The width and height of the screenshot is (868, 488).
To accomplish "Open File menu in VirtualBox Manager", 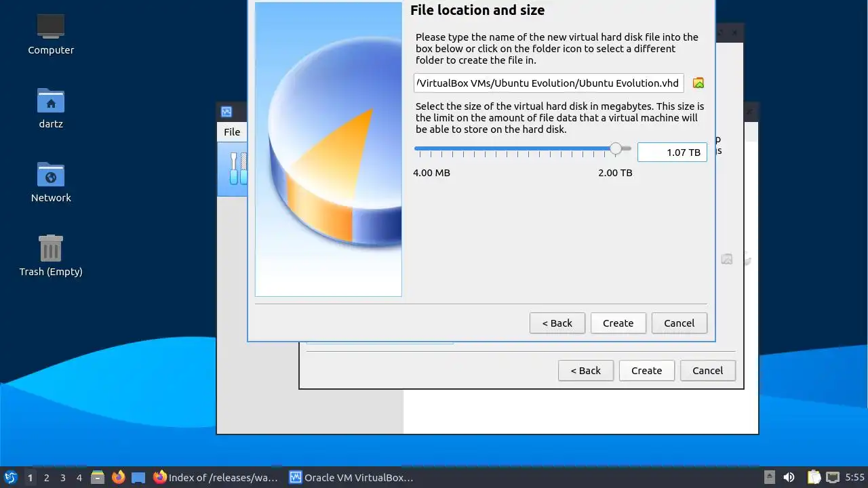I will pyautogui.click(x=232, y=132).
